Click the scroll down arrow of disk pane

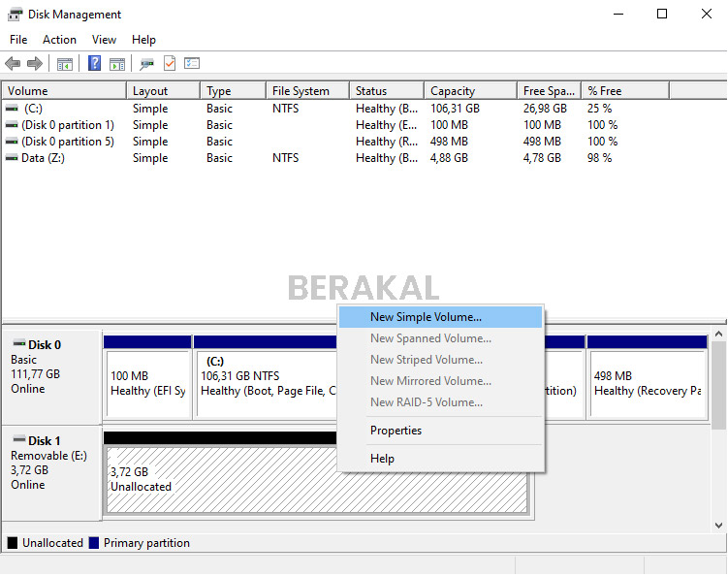pyautogui.click(x=718, y=525)
